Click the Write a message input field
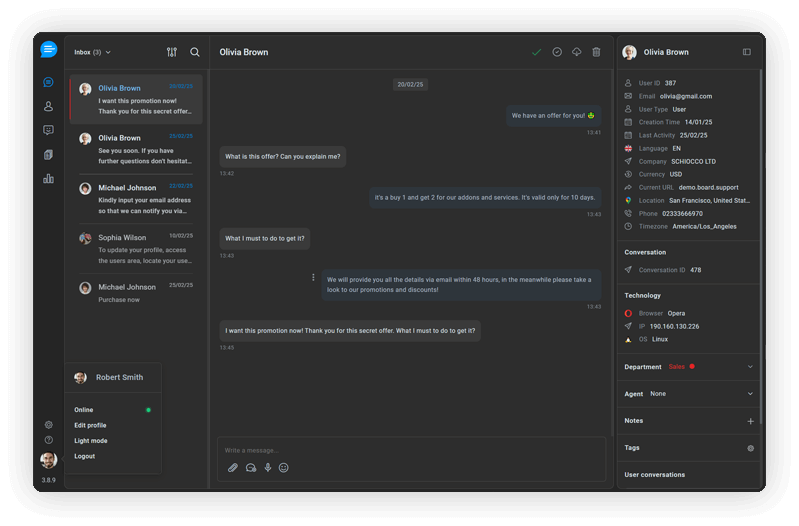 pos(411,451)
